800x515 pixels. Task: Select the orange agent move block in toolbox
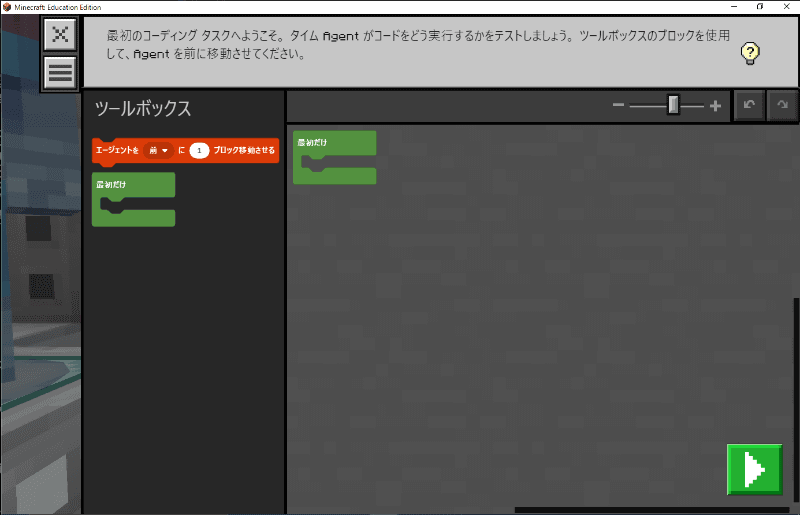coord(186,151)
